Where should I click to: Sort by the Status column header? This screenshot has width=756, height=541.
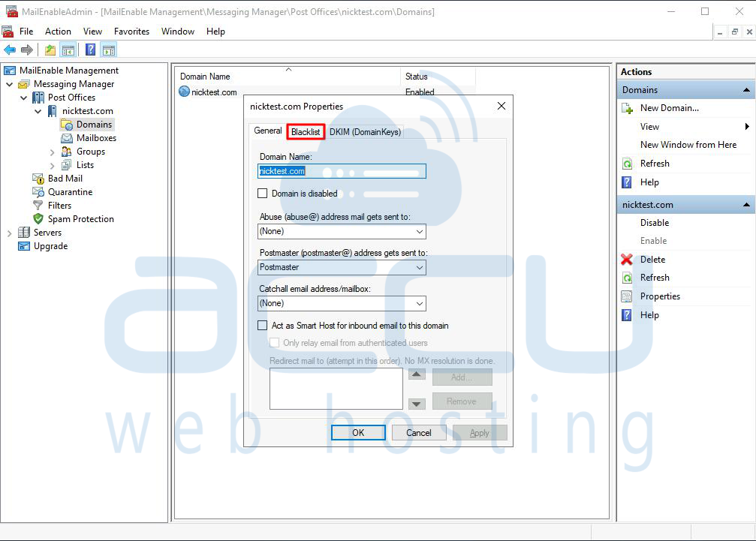click(438, 76)
